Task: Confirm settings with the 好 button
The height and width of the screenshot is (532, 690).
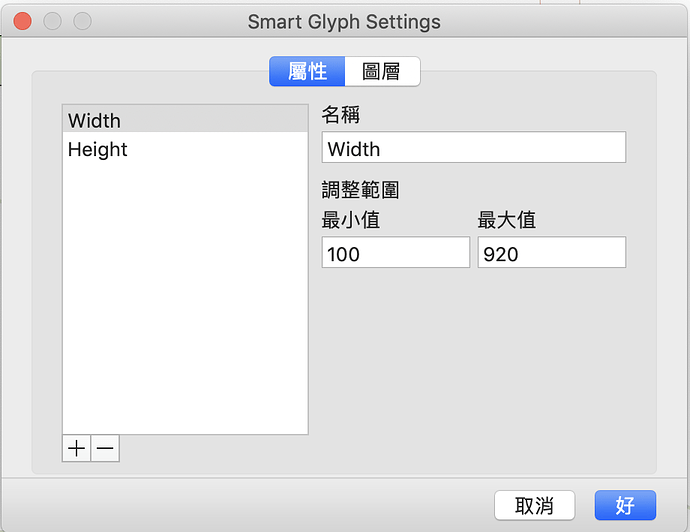Action: [625, 505]
